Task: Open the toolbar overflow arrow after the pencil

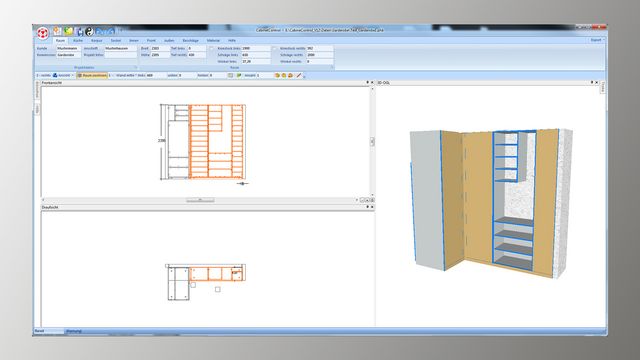Action: click(304, 76)
